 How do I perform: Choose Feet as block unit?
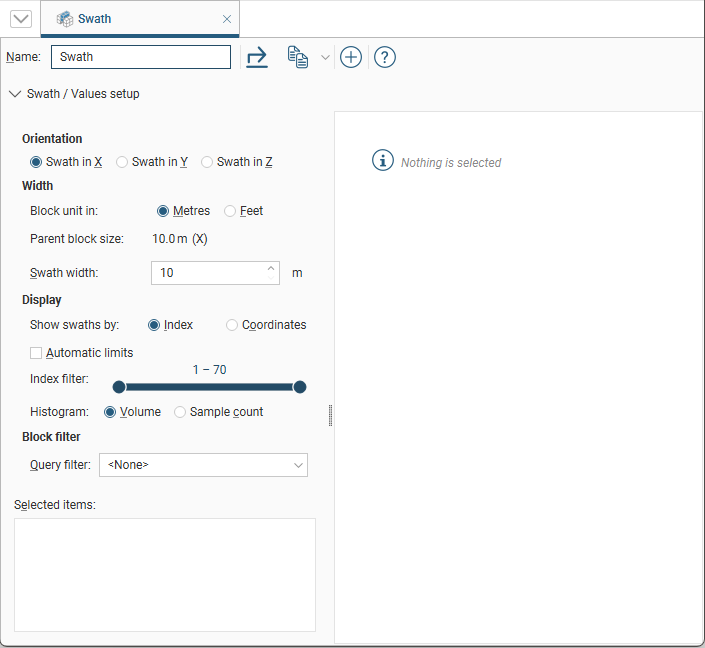click(230, 211)
